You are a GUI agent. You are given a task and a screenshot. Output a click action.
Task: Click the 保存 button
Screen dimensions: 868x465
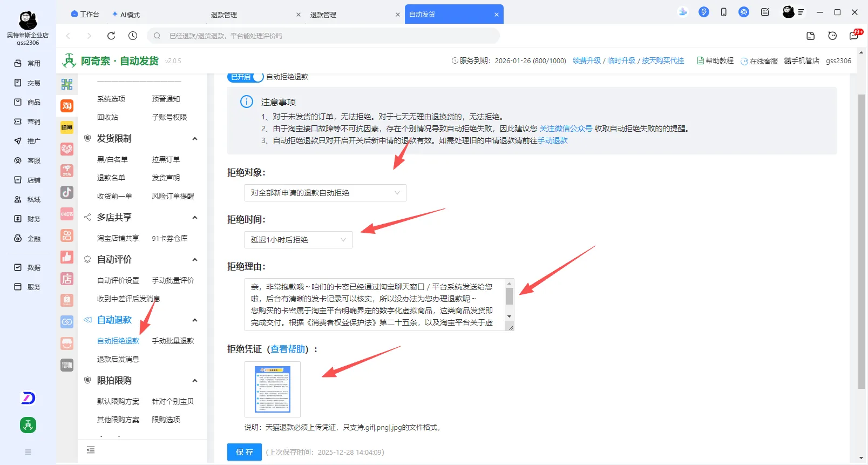[x=244, y=452]
